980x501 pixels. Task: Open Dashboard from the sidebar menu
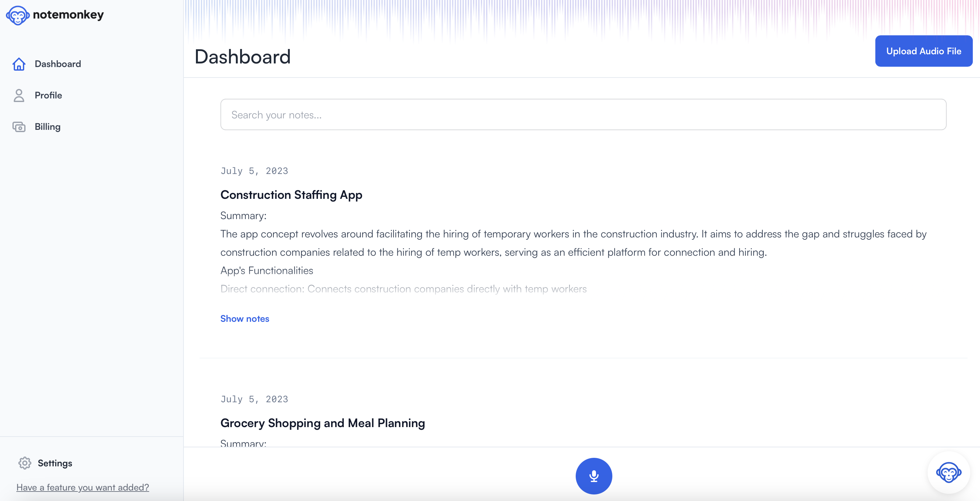tap(58, 64)
